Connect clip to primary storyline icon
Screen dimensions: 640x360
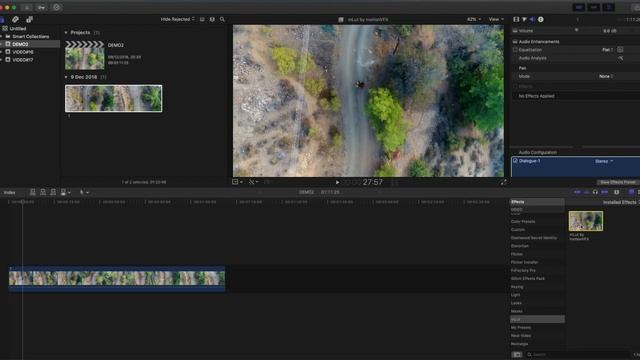tap(33, 192)
